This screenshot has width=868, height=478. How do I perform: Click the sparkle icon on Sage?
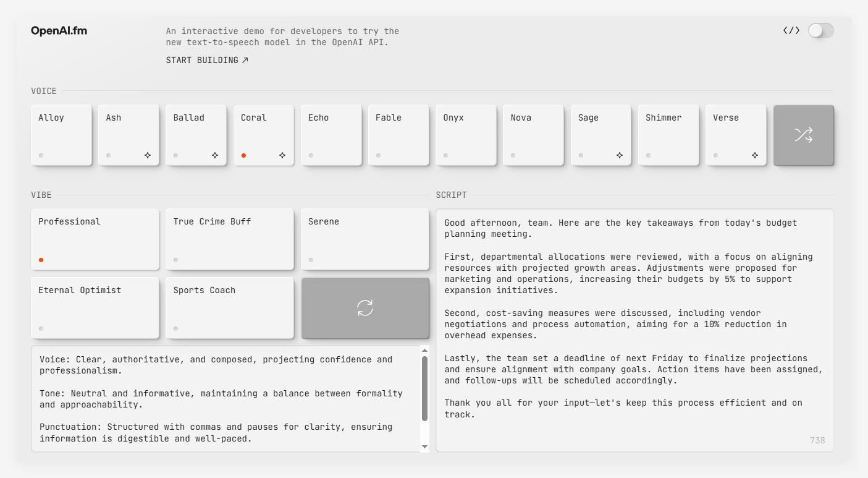point(620,155)
